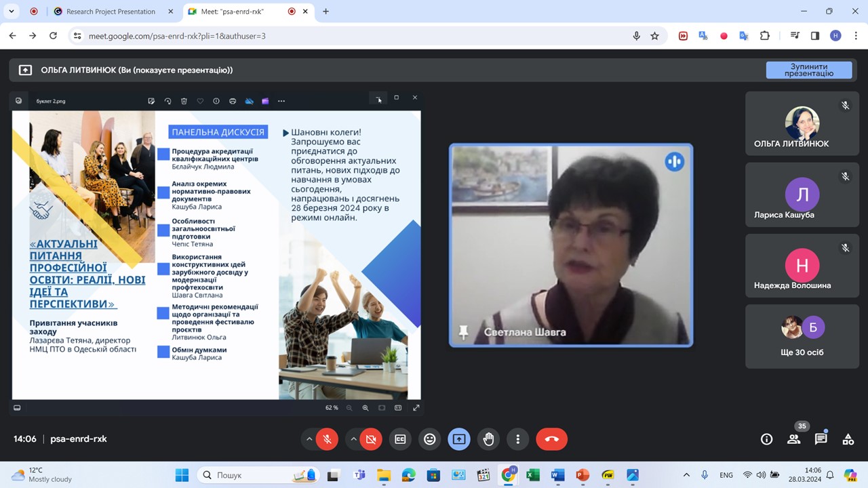Zoom in on the image in photo viewer
The height and width of the screenshot is (488, 868).
(x=366, y=408)
